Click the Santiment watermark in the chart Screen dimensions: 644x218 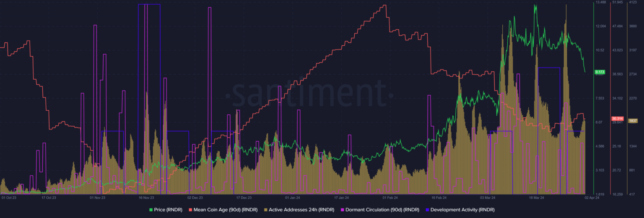coord(309,92)
